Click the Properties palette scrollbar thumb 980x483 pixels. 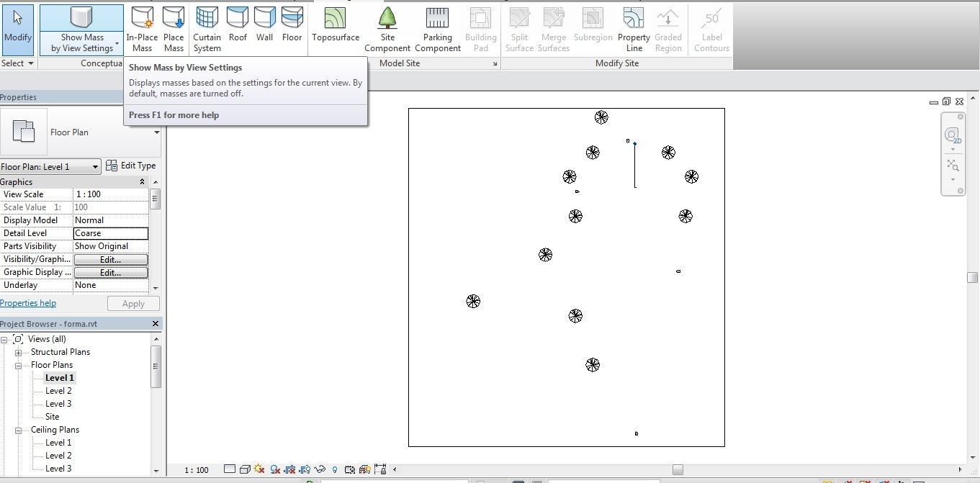(x=156, y=198)
